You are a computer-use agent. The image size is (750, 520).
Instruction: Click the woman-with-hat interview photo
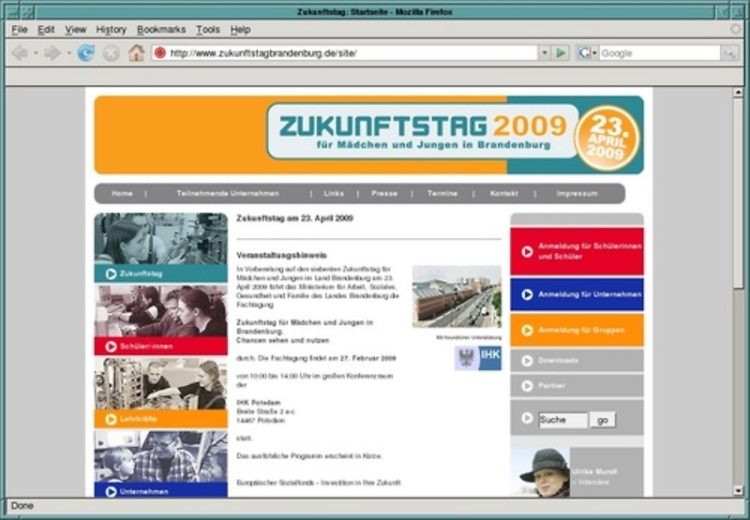[541, 473]
